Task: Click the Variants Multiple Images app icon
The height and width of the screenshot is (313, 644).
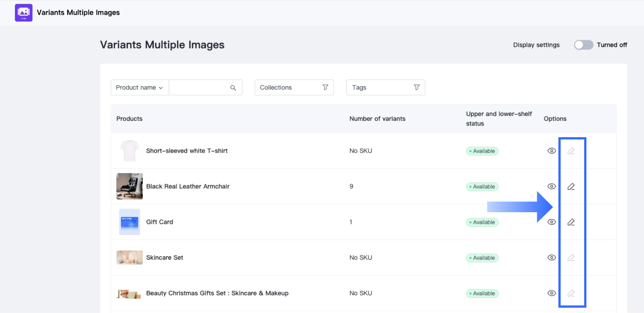Action: pyautogui.click(x=23, y=13)
